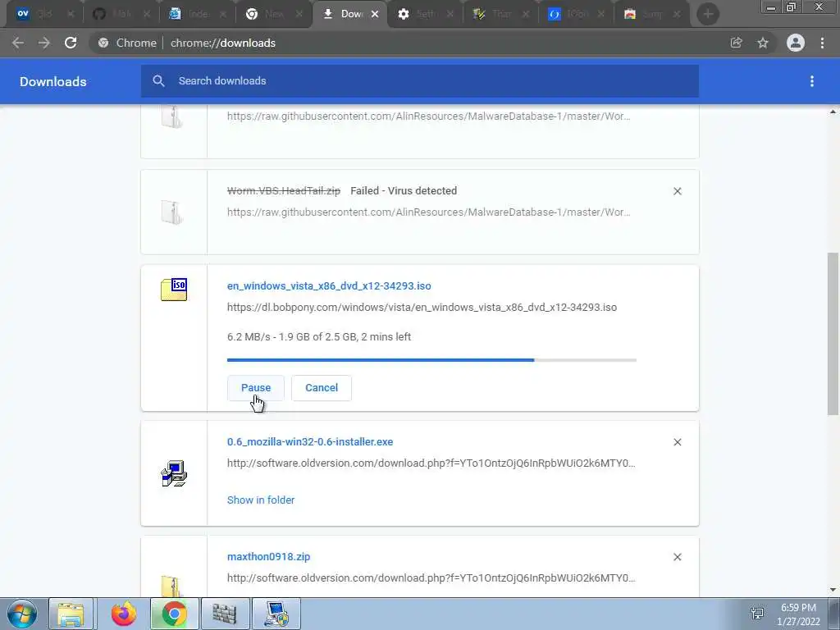Viewport: 840px width, 630px height.
Task: Open Windows Explorer from the taskbar
Action: [x=71, y=614]
